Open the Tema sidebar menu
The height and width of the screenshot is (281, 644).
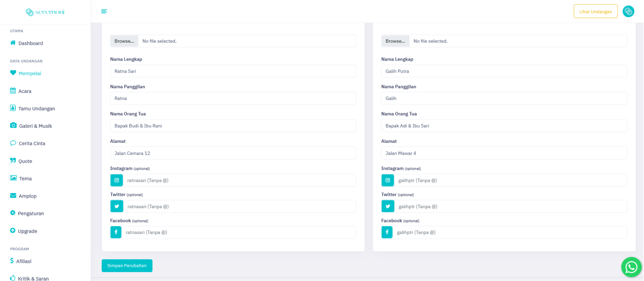tap(25, 179)
